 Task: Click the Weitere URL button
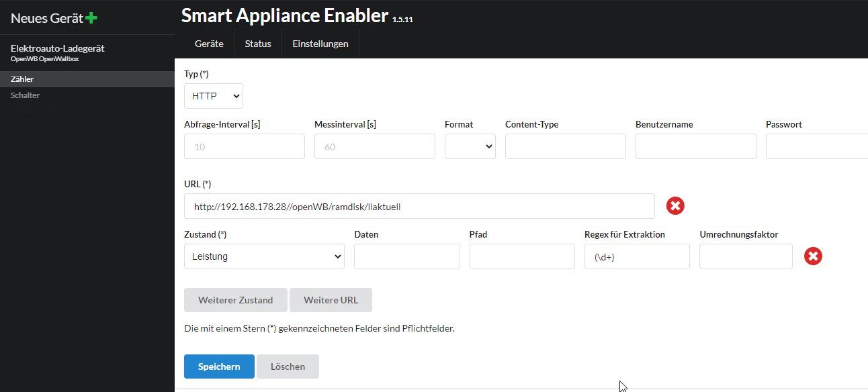coord(331,300)
